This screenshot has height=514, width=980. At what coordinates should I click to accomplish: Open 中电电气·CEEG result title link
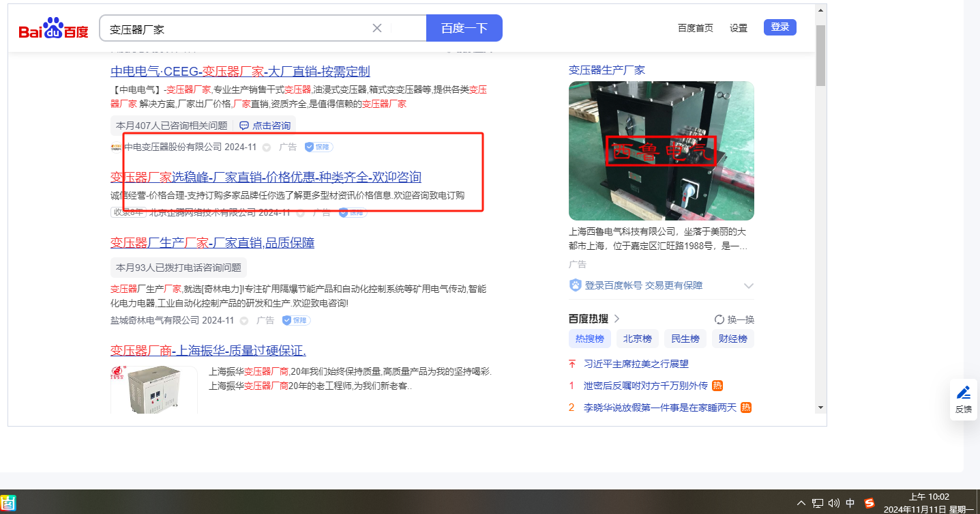[x=240, y=72]
